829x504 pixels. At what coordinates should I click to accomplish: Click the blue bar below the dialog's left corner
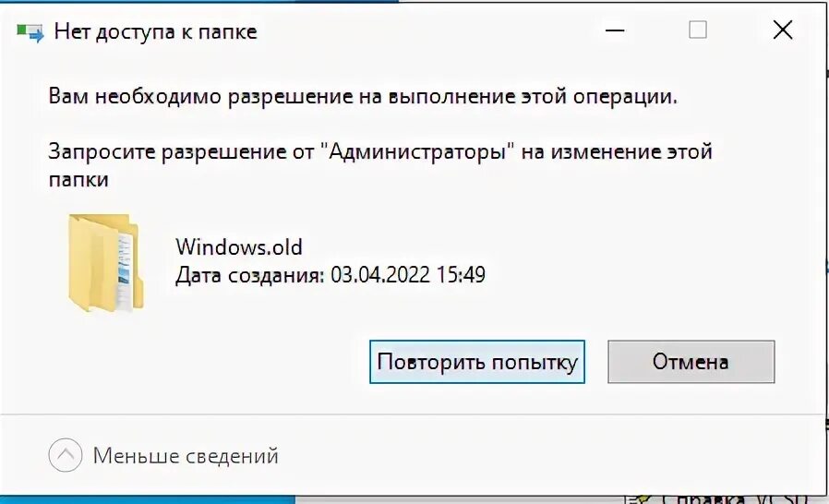(x=147, y=500)
